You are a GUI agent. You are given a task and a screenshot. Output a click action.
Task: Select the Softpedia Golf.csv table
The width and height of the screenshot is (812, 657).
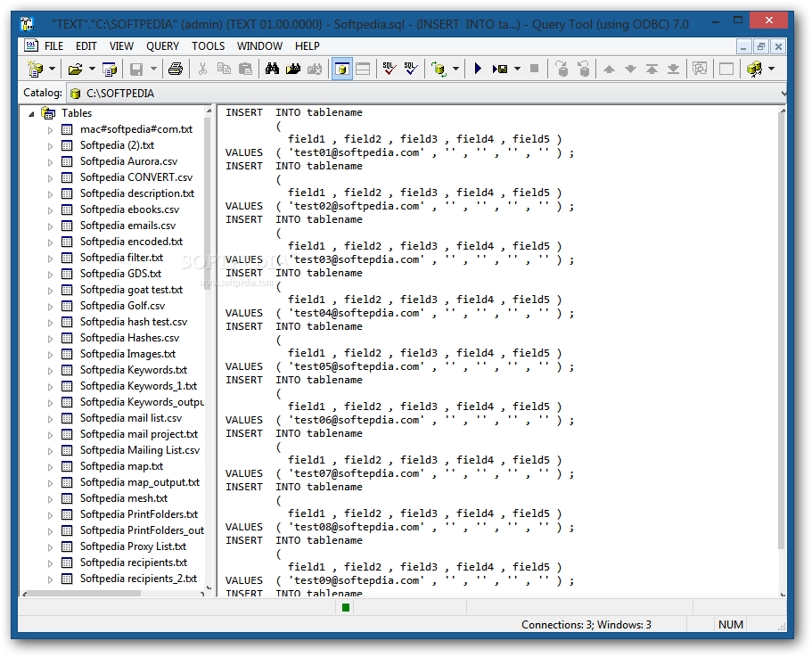pyautogui.click(x=122, y=306)
